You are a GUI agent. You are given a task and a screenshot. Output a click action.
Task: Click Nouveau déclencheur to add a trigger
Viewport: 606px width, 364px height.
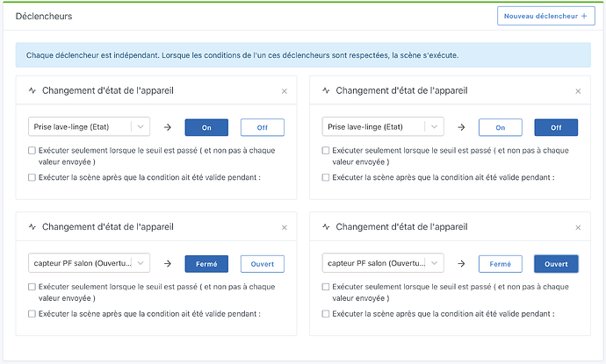pos(545,16)
